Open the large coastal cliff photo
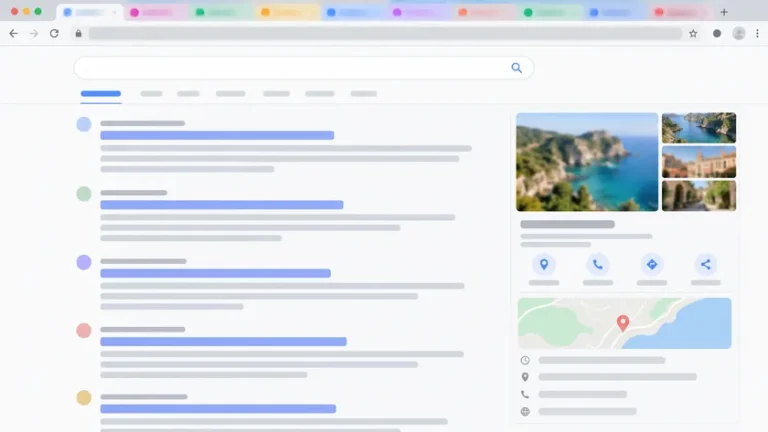This screenshot has width=768, height=432. [587, 162]
